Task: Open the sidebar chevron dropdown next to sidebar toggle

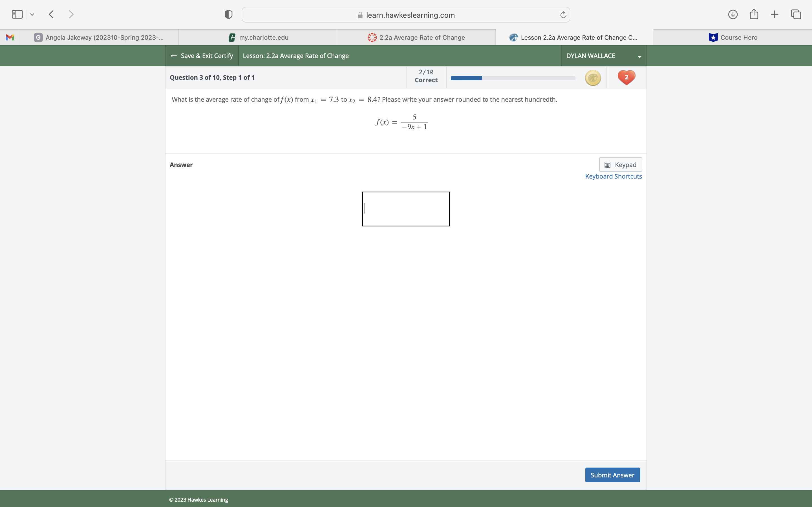Action: click(32, 14)
